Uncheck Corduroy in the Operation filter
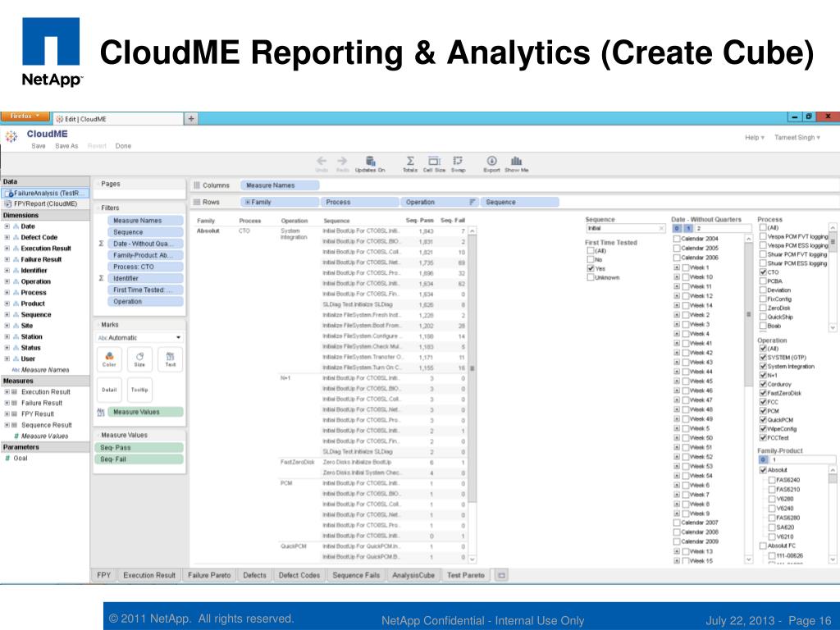The image size is (840, 630). coord(763,384)
